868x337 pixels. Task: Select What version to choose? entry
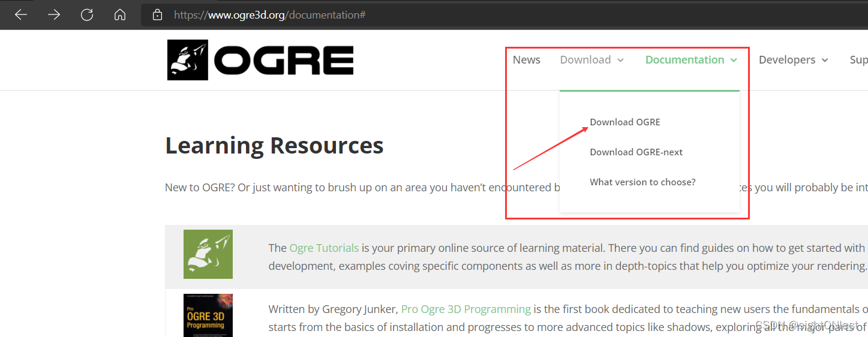pos(643,182)
